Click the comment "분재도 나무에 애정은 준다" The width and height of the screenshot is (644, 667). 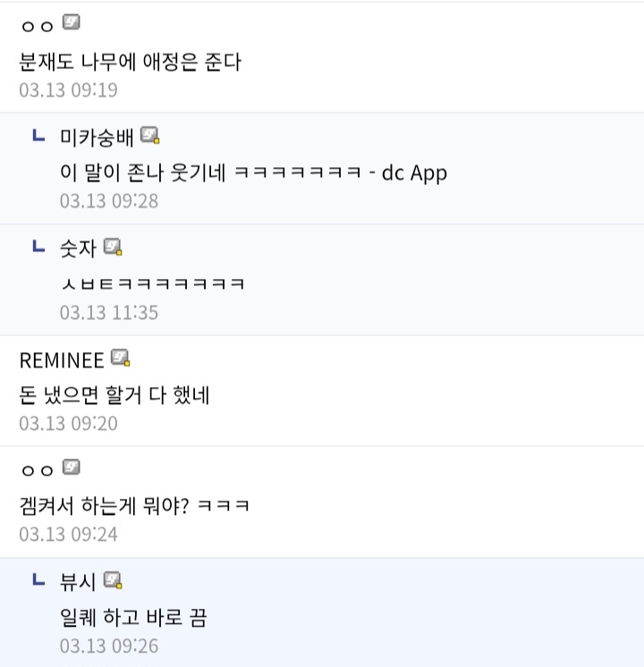[x=131, y=63]
